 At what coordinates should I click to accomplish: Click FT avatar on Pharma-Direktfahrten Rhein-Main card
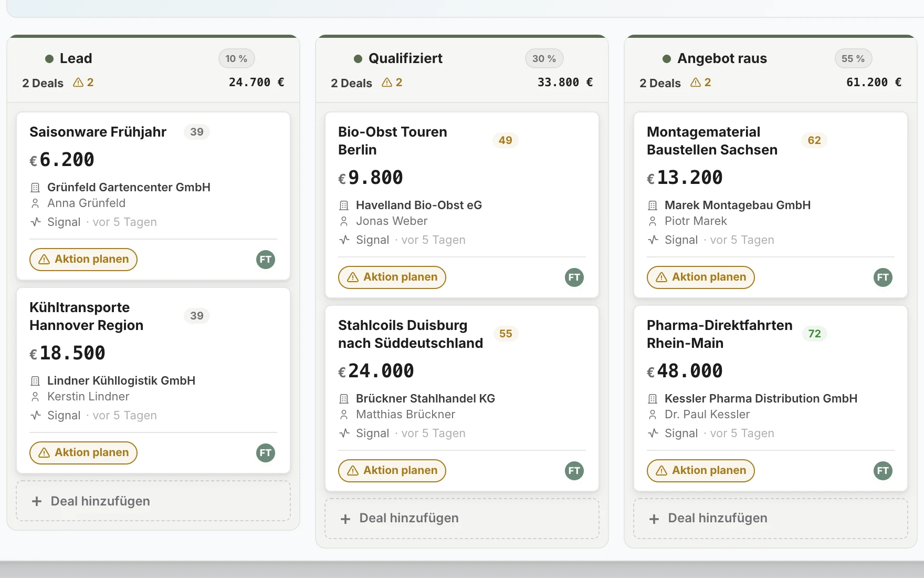pos(883,471)
